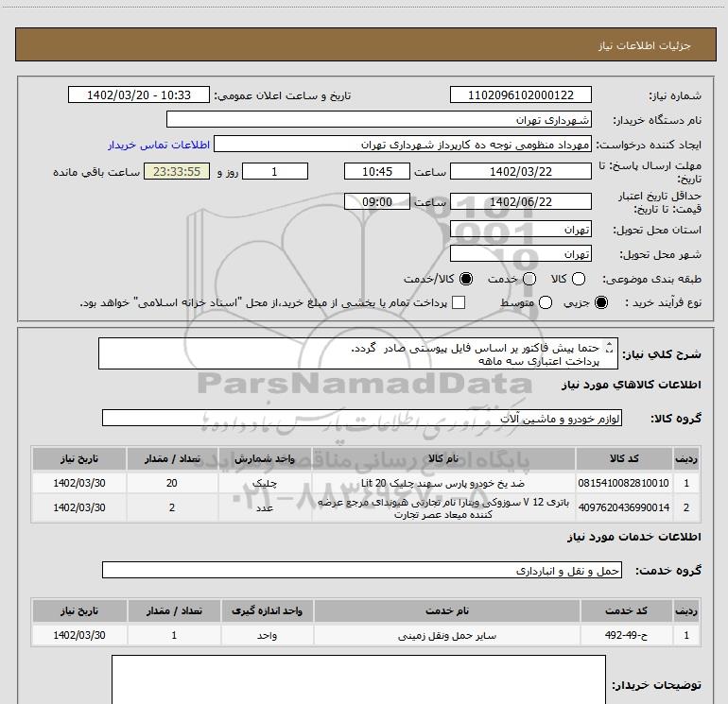
Task: Click the واحد اندازه گیری column header
Action: [x=267, y=610]
